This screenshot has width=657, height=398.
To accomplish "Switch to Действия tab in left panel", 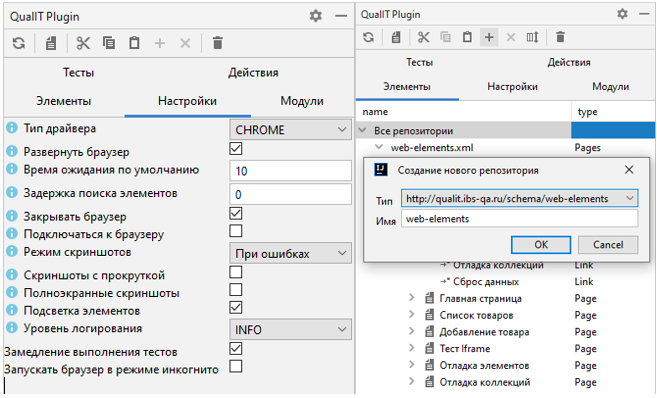I will pyautogui.click(x=253, y=72).
